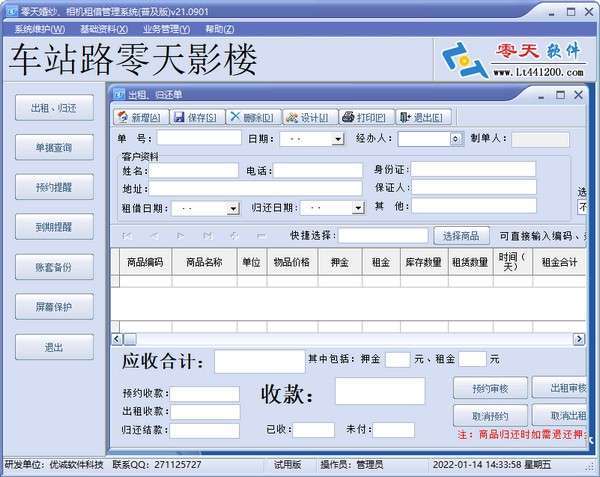Click the main application title bar icon
The image size is (600, 477).
click(x=11, y=11)
